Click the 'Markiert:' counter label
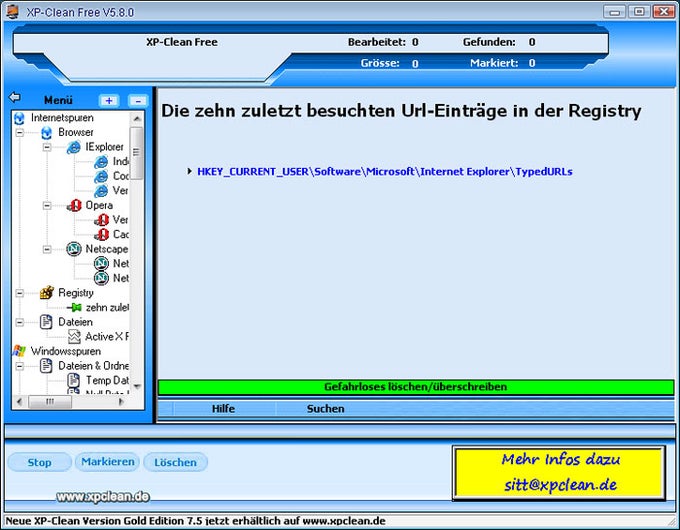 [494, 63]
